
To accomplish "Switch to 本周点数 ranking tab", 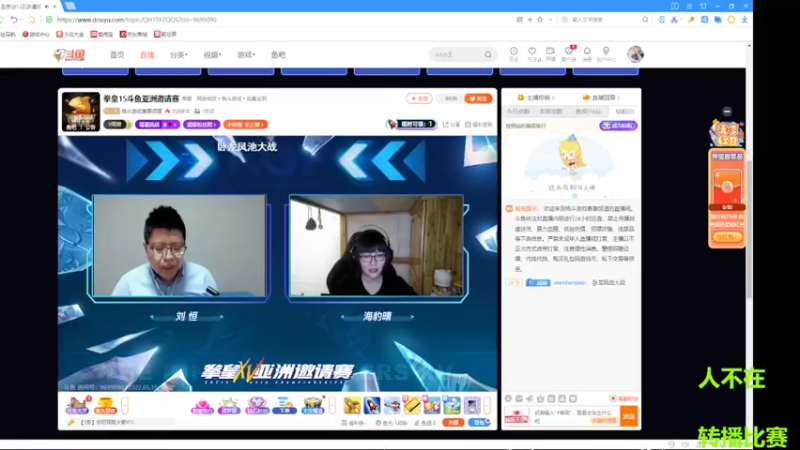I will 551,111.
